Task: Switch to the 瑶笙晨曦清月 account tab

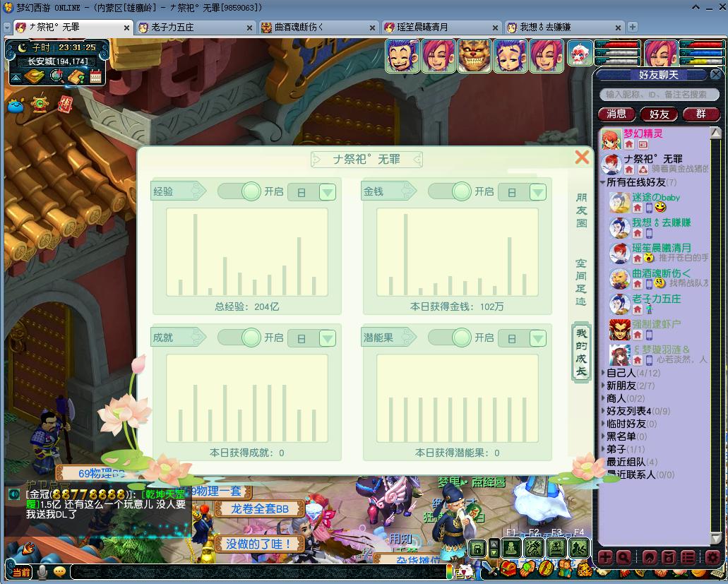Action: [x=441, y=28]
